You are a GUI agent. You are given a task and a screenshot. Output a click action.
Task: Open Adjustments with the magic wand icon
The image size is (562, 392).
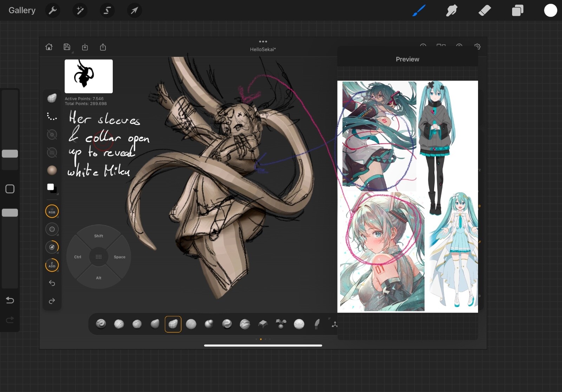pyautogui.click(x=80, y=11)
